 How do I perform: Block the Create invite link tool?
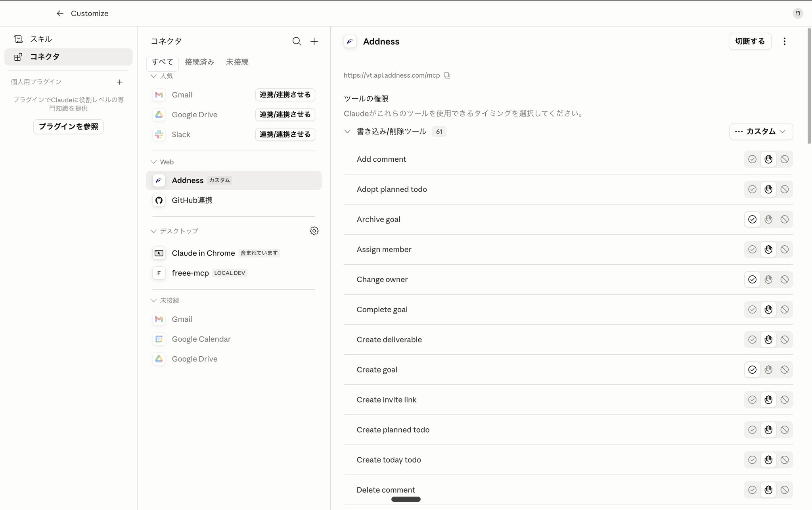pyautogui.click(x=784, y=400)
